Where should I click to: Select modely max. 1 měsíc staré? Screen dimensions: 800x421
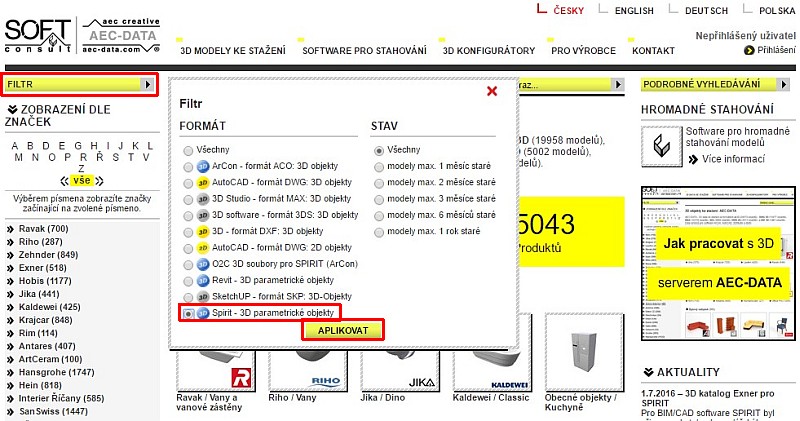pos(379,167)
